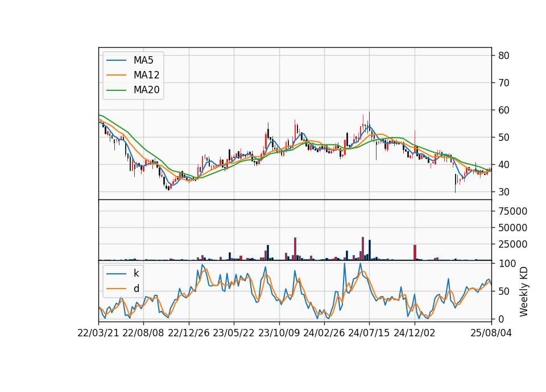Click the orange d legend line sample
The image size is (546, 392).
[116, 289]
